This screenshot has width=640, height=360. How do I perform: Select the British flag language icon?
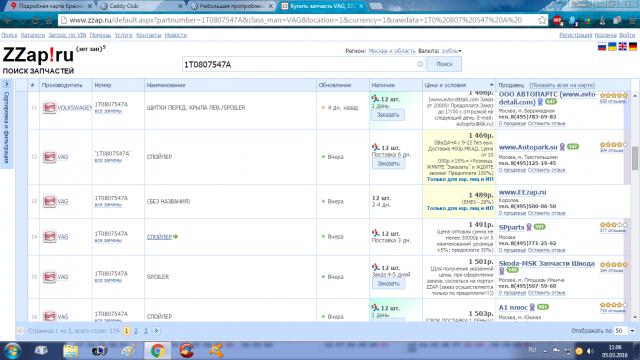pyautogui.click(x=622, y=47)
